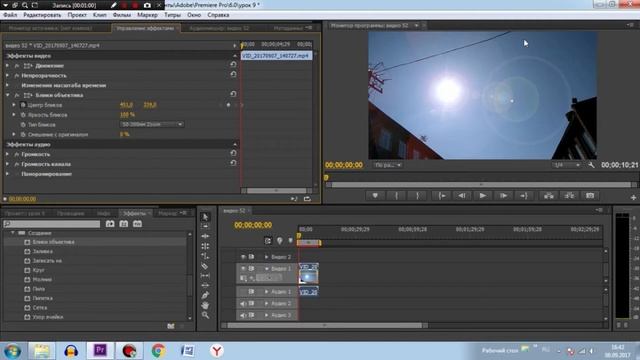This screenshot has width=640, height=360.
Task: Step forward one frame
Action: pyautogui.click(x=503, y=196)
